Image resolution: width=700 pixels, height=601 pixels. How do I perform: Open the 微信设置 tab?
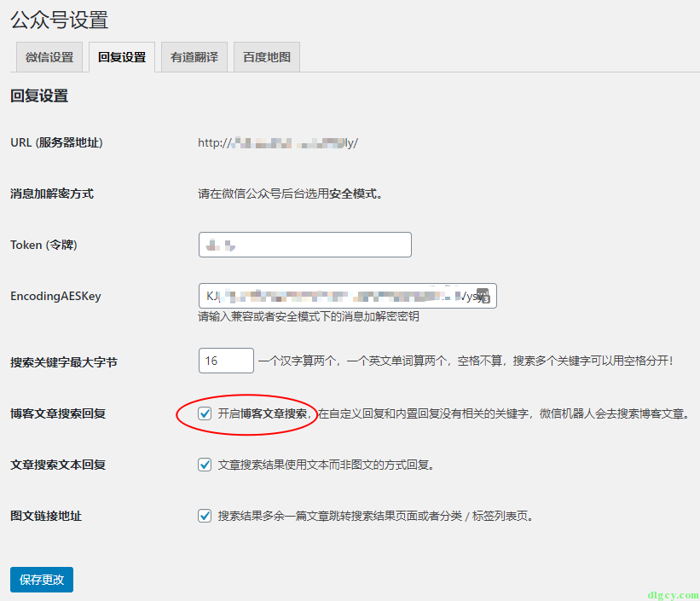[49, 57]
